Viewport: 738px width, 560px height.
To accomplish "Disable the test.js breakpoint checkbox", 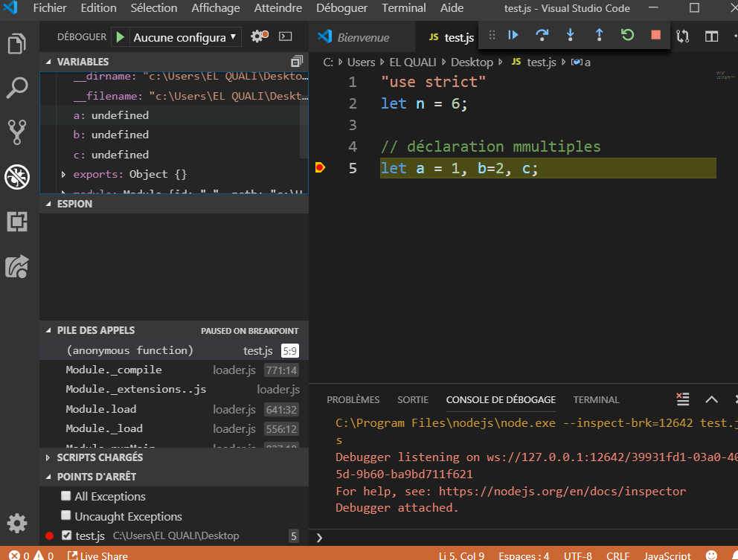I will [66, 535].
